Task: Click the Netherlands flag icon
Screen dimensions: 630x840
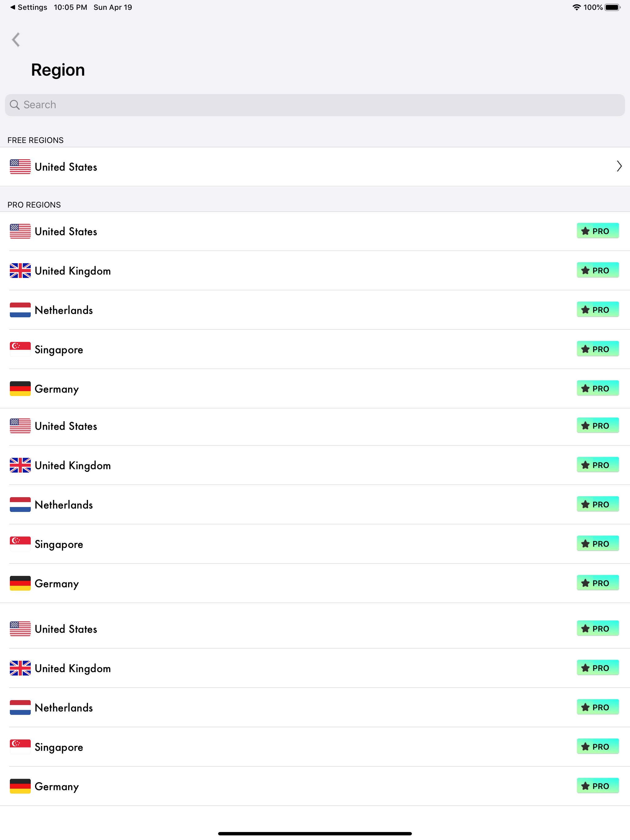Action: click(20, 310)
